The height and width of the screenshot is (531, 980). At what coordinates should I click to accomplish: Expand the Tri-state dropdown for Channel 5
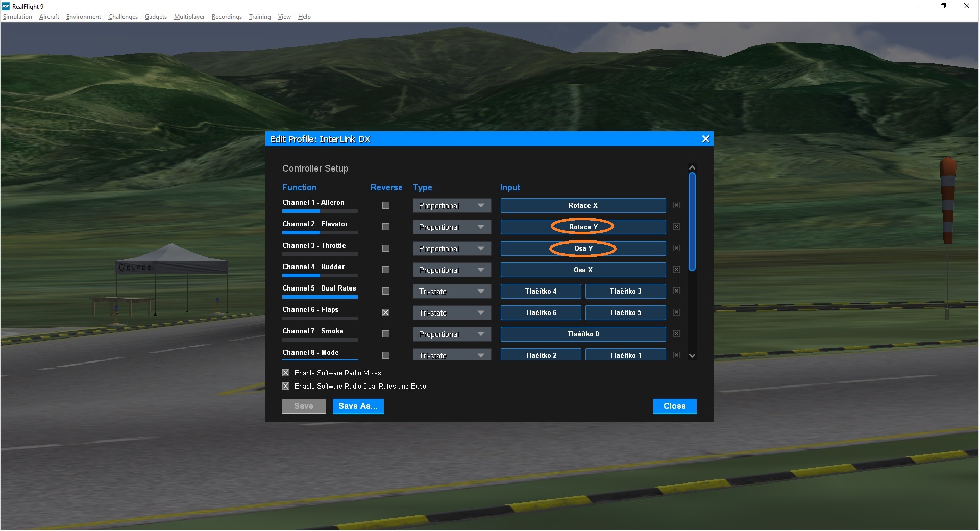coord(452,292)
